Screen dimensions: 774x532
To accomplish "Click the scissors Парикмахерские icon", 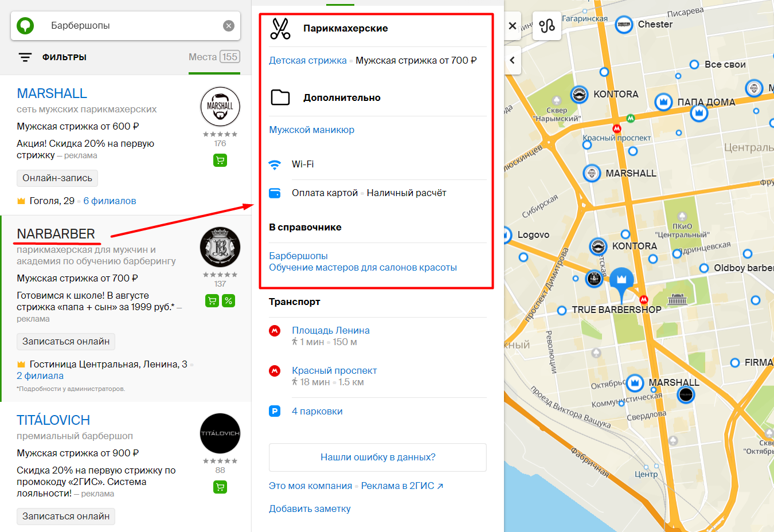I will click(280, 29).
